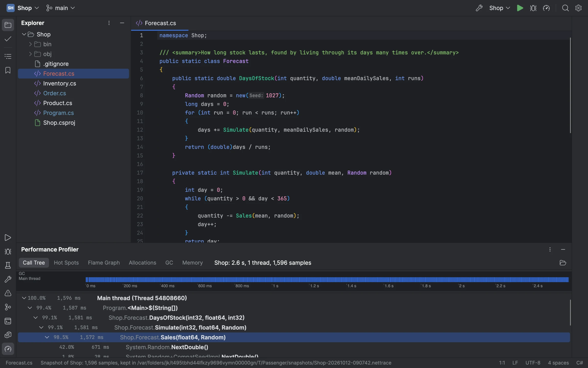This screenshot has width=588, height=368.
Task: Switch to the Memory tab
Action: [x=192, y=263]
